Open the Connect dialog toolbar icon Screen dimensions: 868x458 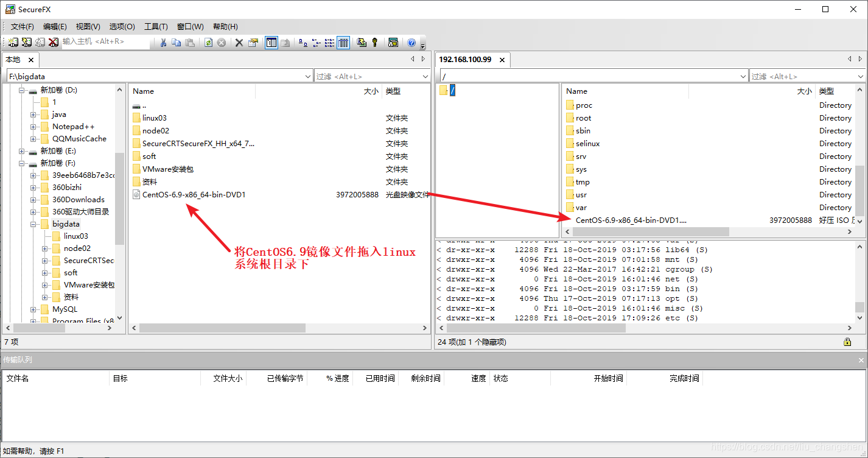13,42
